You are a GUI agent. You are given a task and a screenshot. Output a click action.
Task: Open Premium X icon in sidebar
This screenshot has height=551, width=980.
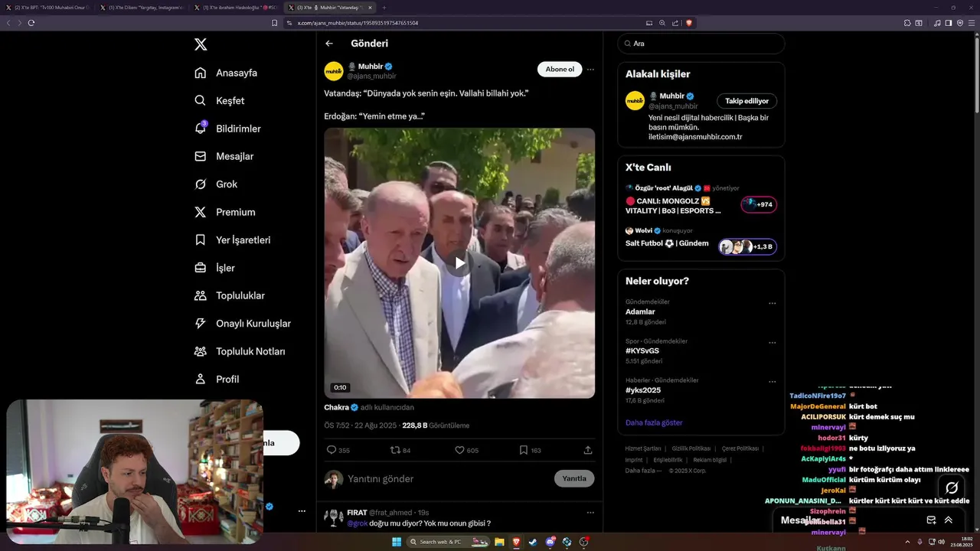(x=200, y=212)
